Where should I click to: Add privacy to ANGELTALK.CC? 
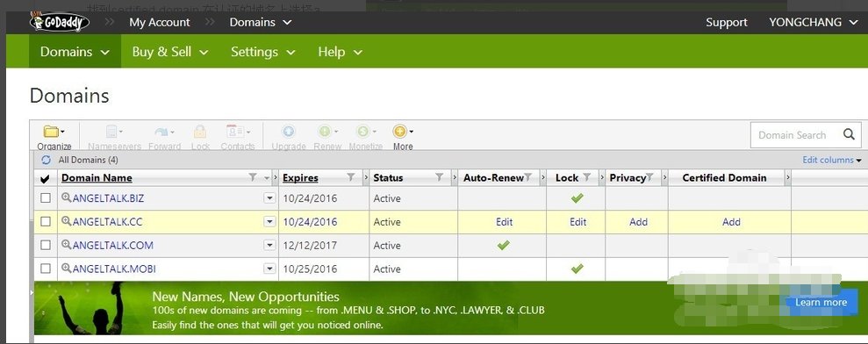point(638,221)
